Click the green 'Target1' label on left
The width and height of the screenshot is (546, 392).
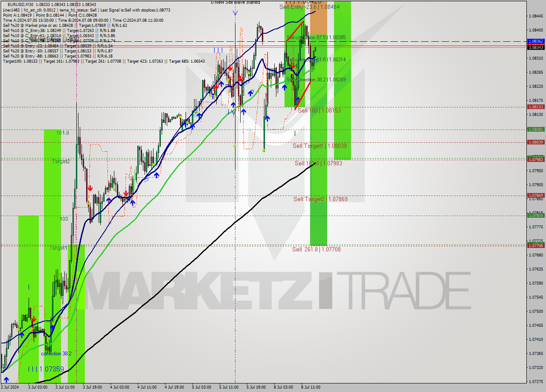[x=58, y=248]
